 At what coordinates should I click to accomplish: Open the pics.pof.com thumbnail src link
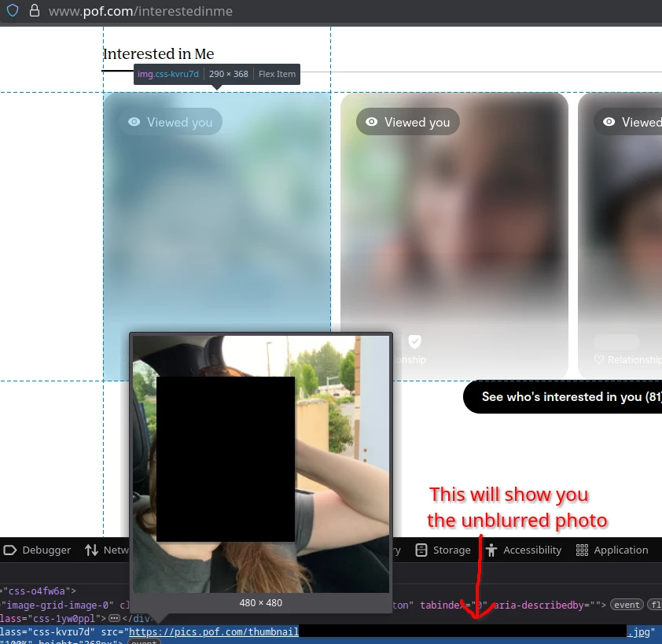point(214,632)
